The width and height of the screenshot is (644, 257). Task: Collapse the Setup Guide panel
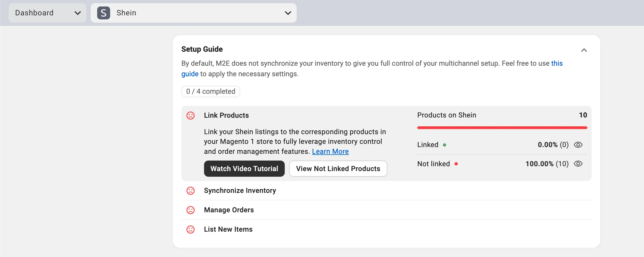pos(584,50)
